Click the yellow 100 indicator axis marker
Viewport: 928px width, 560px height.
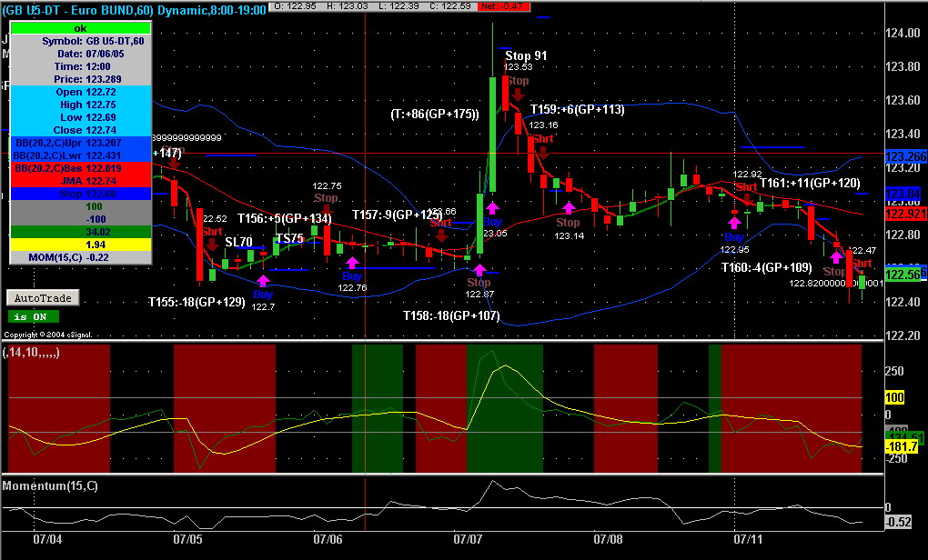pyautogui.click(x=894, y=397)
